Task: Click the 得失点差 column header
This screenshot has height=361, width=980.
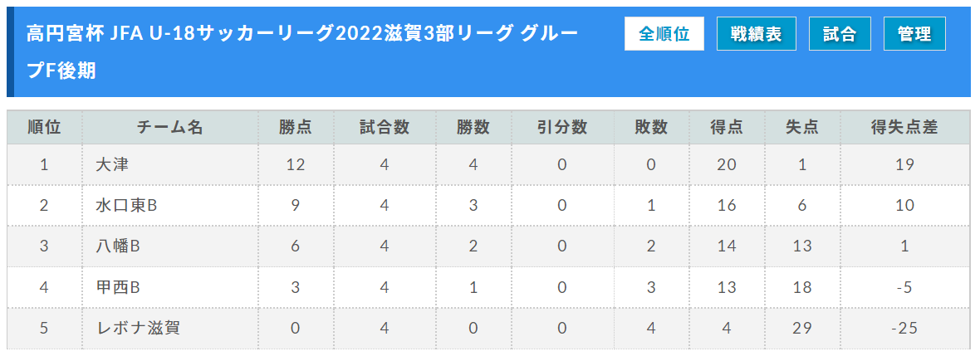Action: click(904, 128)
